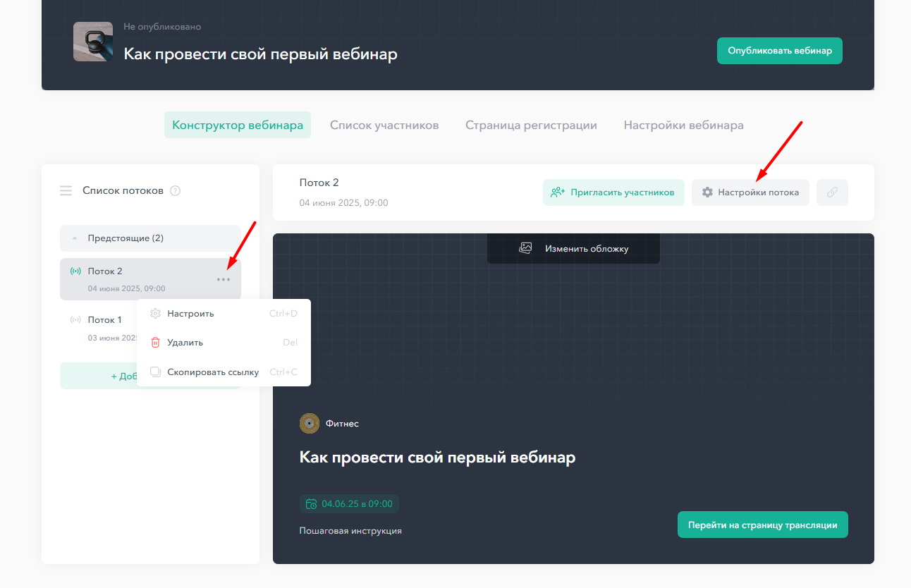Click the Поток 2 title in stream header
Image resolution: width=911 pixels, height=588 pixels.
(x=319, y=183)
